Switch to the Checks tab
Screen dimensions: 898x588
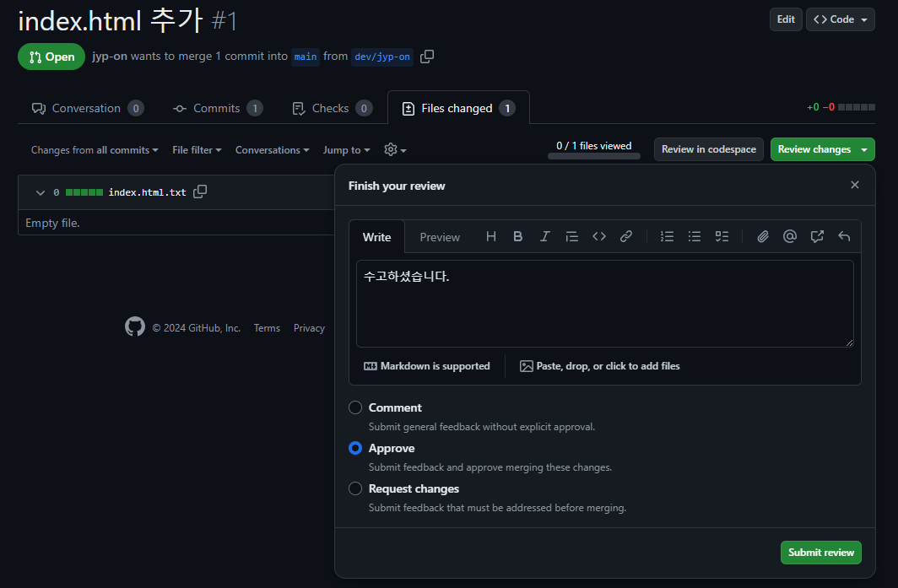coord(333,108)
